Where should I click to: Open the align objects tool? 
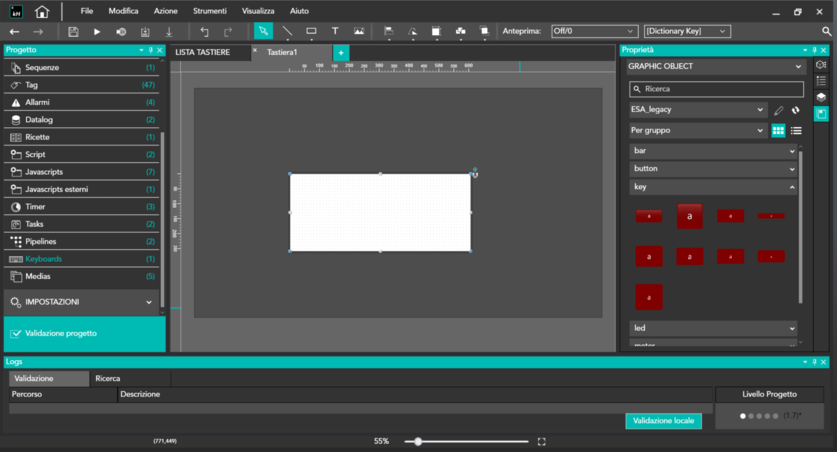point(389,32)
